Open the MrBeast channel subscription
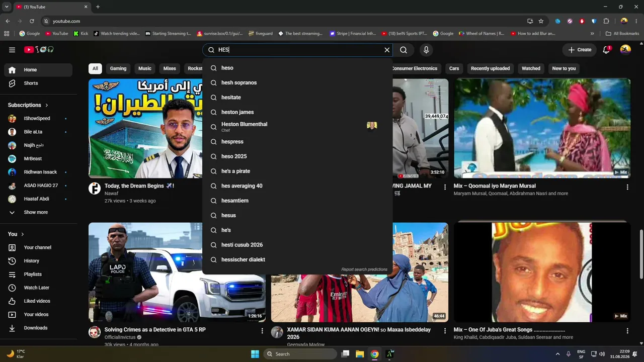Image resolution: width=644 pixels, height=362 pixels. pos(38,159)
